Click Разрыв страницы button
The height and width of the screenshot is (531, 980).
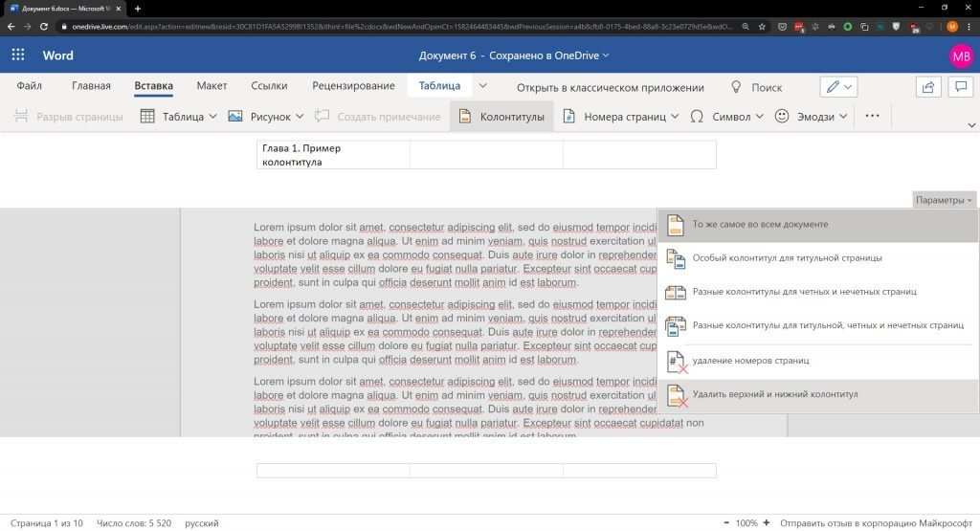coord(69,116)
